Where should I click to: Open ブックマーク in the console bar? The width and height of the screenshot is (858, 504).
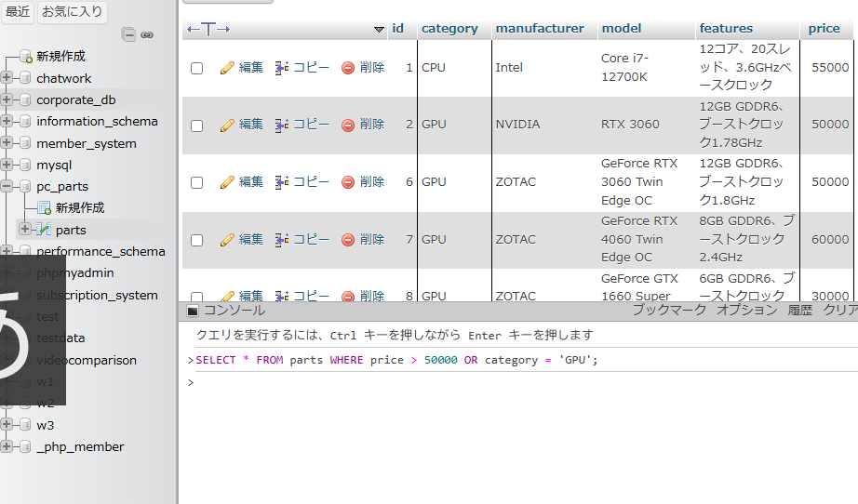click(669, 311)
